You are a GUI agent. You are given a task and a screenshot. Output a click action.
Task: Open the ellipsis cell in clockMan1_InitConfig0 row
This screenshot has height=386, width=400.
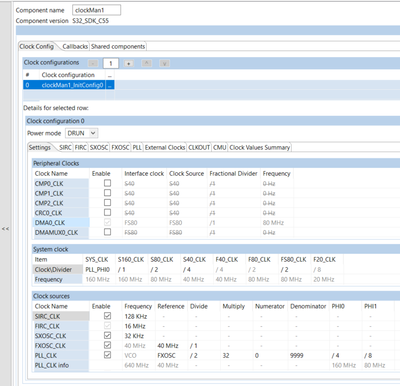[110, 85]
